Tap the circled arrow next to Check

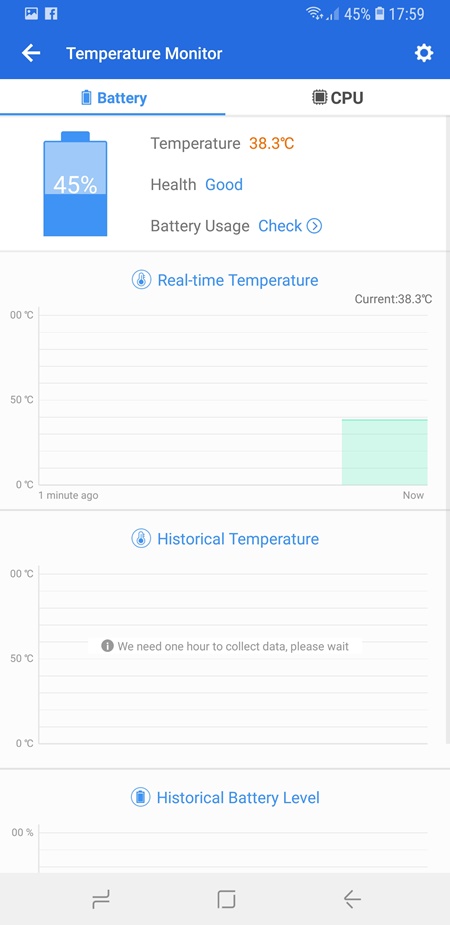click(314, 226)
